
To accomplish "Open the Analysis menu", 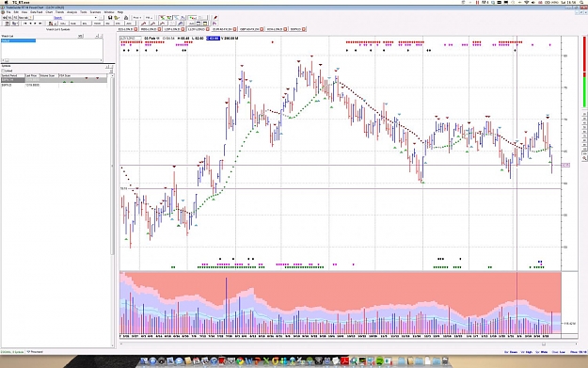I will (72, 12).
